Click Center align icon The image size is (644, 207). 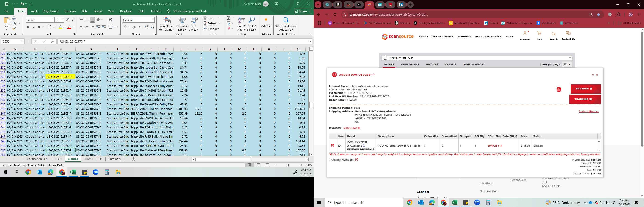pyautogui.click(x=87, y=27)
